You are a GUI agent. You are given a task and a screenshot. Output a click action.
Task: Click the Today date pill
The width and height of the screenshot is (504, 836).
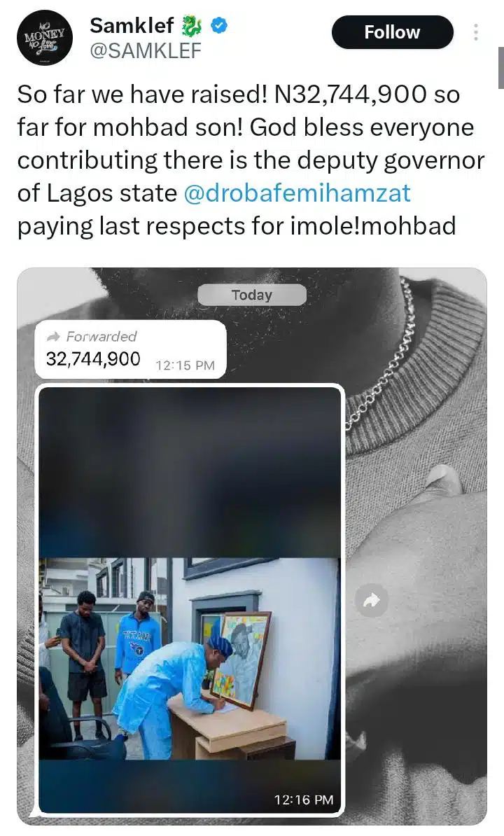click(251, 295)
